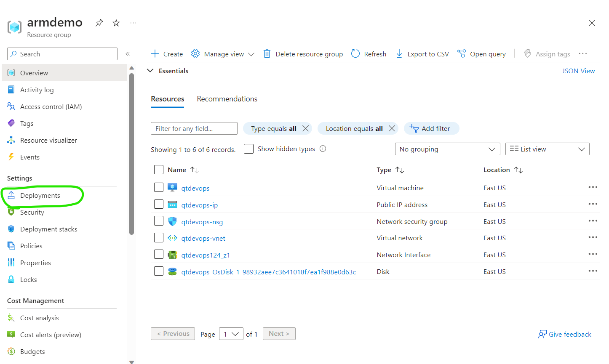Click the Create button
The width and height of the screenshot is (609, 364).
(x=167, y=54)
